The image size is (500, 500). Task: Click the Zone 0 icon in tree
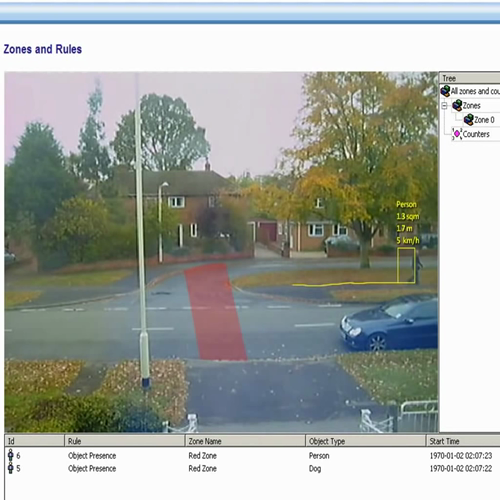(x=468, y=120)
